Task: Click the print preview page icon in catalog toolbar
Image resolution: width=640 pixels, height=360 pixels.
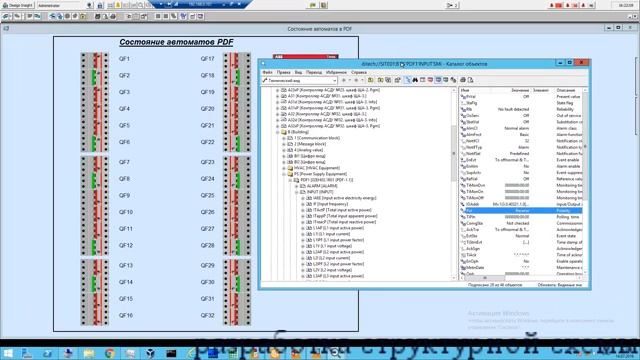Action: (x=471, y=80)
